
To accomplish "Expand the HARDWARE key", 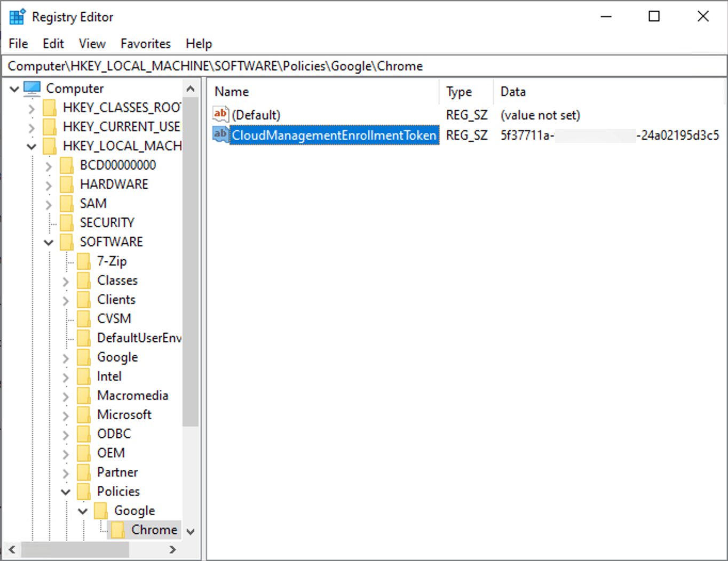I will 49,186.
